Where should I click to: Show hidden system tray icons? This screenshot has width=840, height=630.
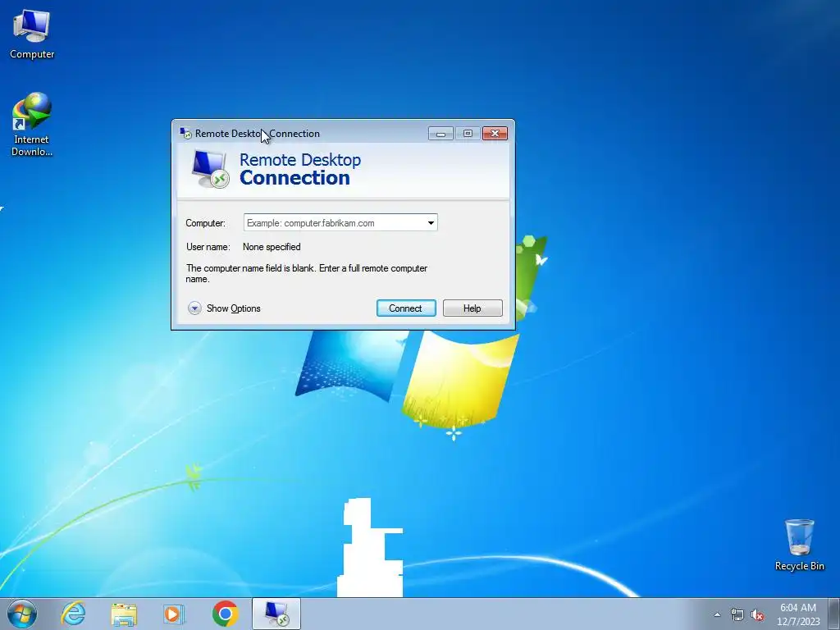[717, 615]
